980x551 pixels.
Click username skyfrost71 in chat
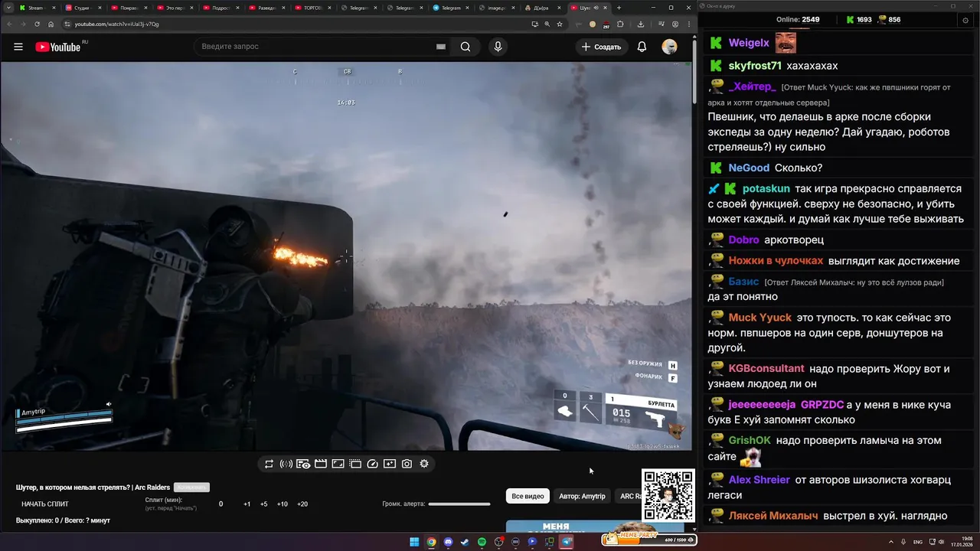tap(755, 66)
